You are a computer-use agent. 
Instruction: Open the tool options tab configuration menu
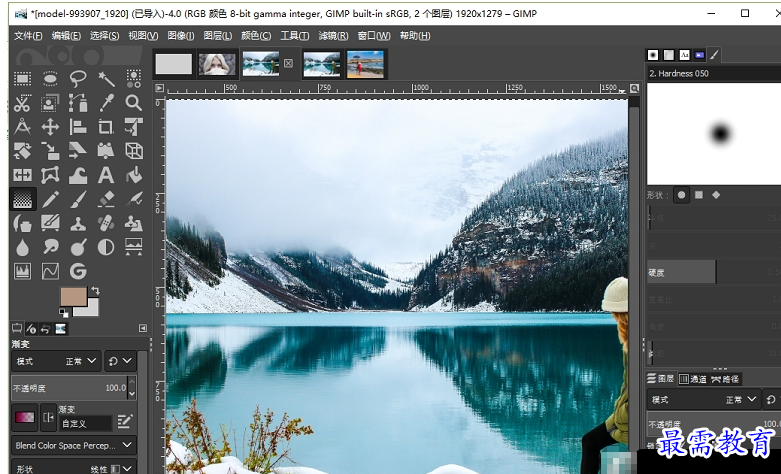pyautogui.click(x=143, y=328)
